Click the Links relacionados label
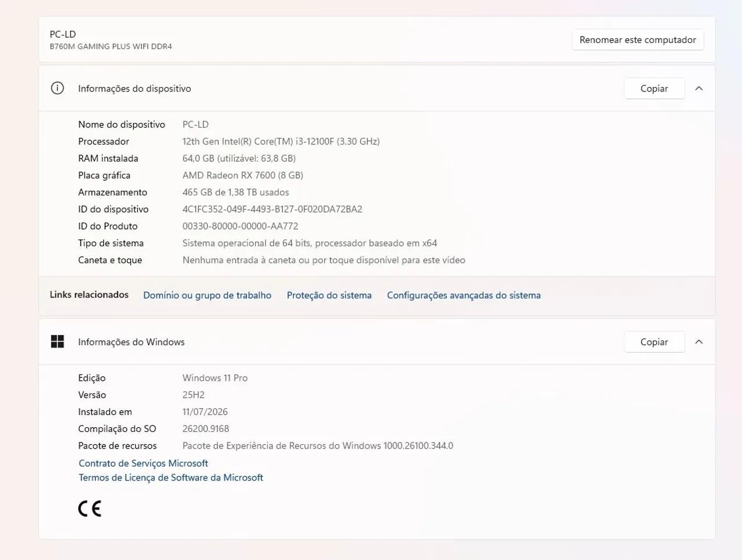 [89, 294]
